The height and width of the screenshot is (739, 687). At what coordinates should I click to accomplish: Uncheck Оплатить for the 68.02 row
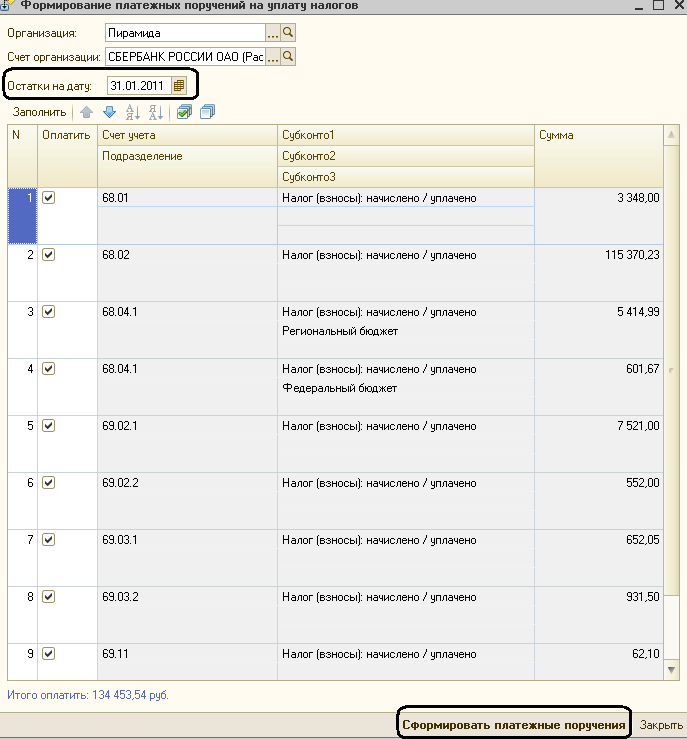pyautogui.click(x=49, y=255)
